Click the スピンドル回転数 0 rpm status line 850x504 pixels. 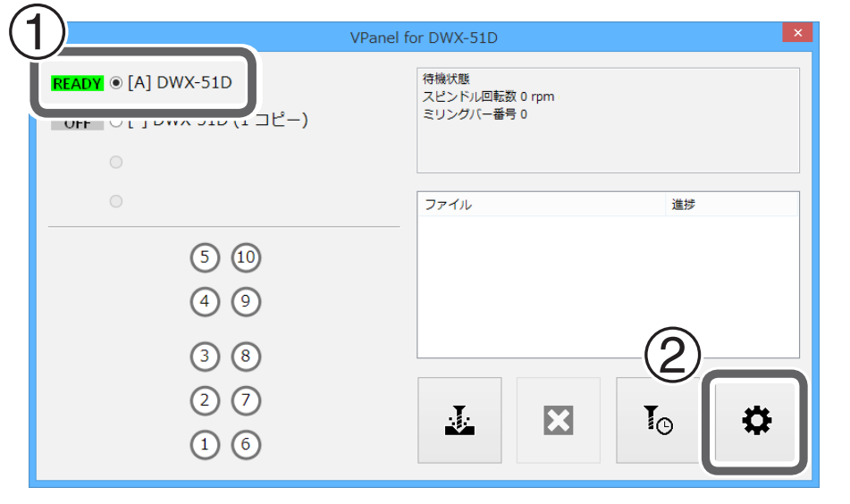click(x=488, y=97)
